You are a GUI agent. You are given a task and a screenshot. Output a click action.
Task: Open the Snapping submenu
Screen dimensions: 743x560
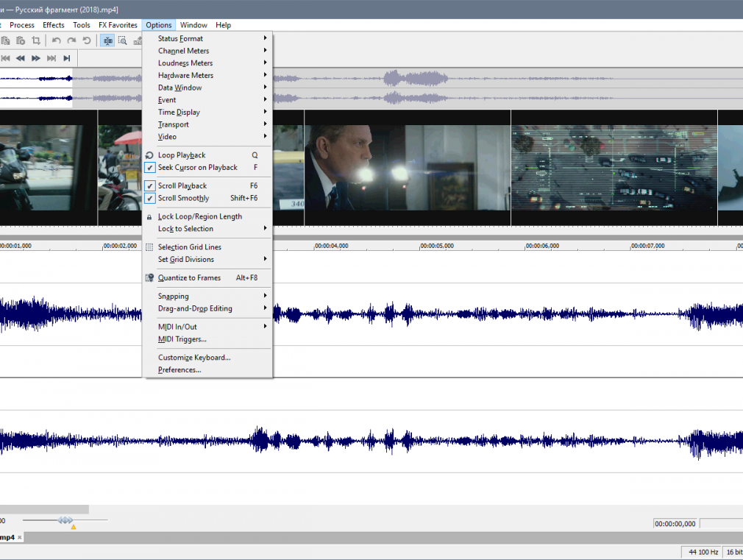(174, 297)
